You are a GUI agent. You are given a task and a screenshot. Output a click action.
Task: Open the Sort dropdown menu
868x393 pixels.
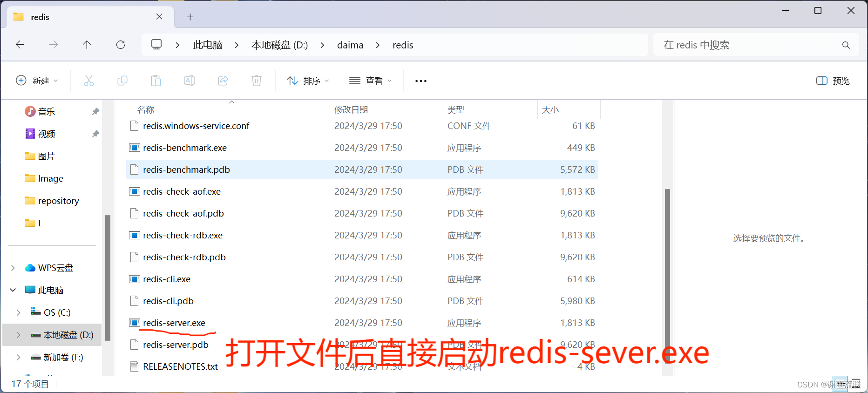click(x=308, y=81)
